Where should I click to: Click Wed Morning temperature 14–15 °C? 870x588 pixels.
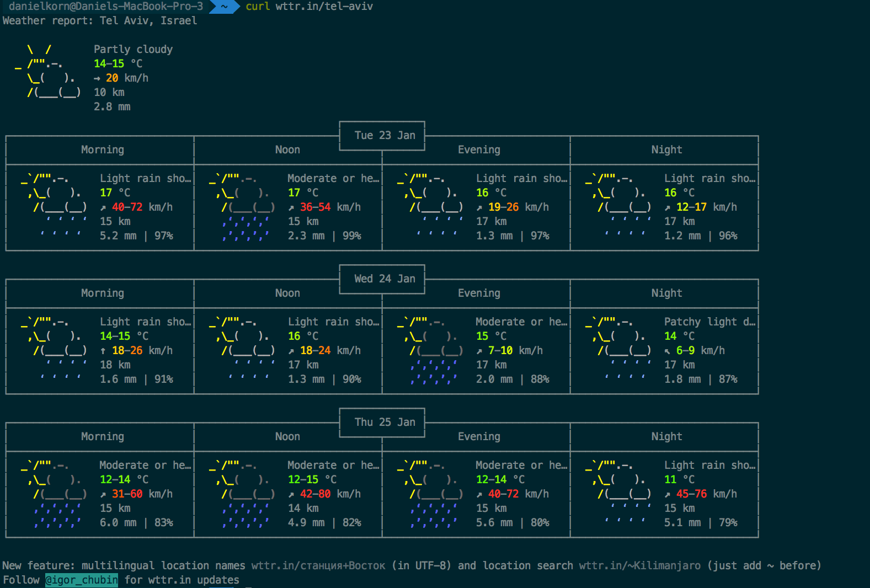(x=124, y=336)
